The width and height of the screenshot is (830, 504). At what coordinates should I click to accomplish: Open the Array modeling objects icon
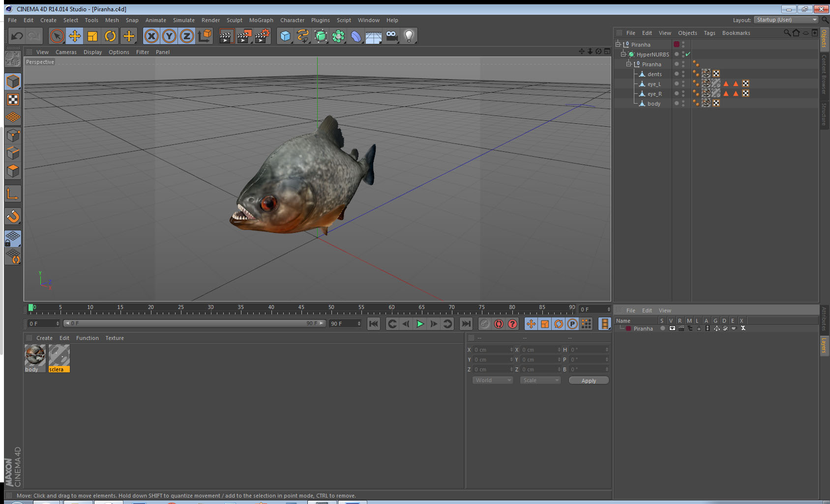(x=338, y=36)
